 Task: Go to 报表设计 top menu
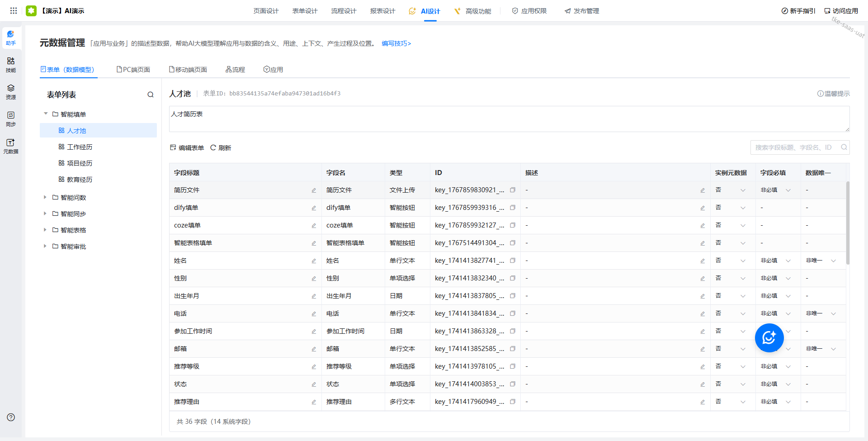tap(382, 11)
